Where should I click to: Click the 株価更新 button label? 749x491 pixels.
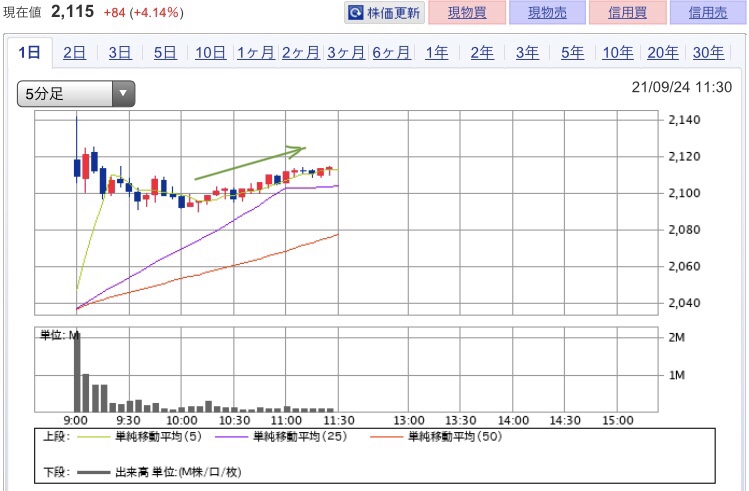click(x=394, y=13)
